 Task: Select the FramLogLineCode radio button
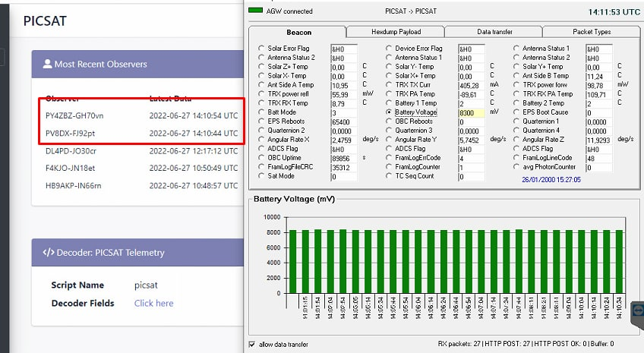516,158
